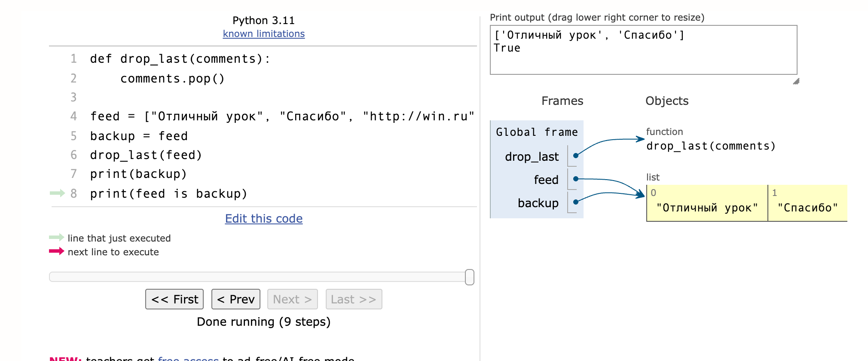Click code line 2 comments.pop()
Screen dimensions: 868x361
172,78
